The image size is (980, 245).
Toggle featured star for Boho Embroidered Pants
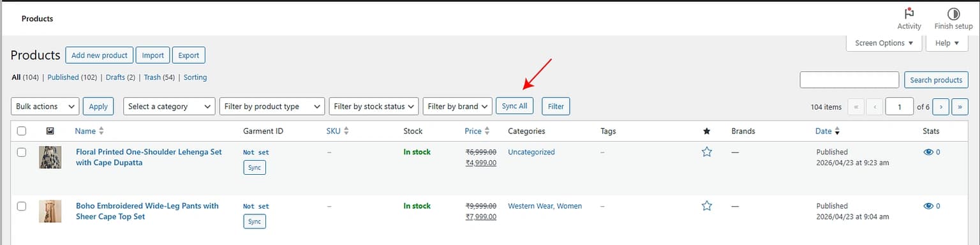tap(706, 205)
